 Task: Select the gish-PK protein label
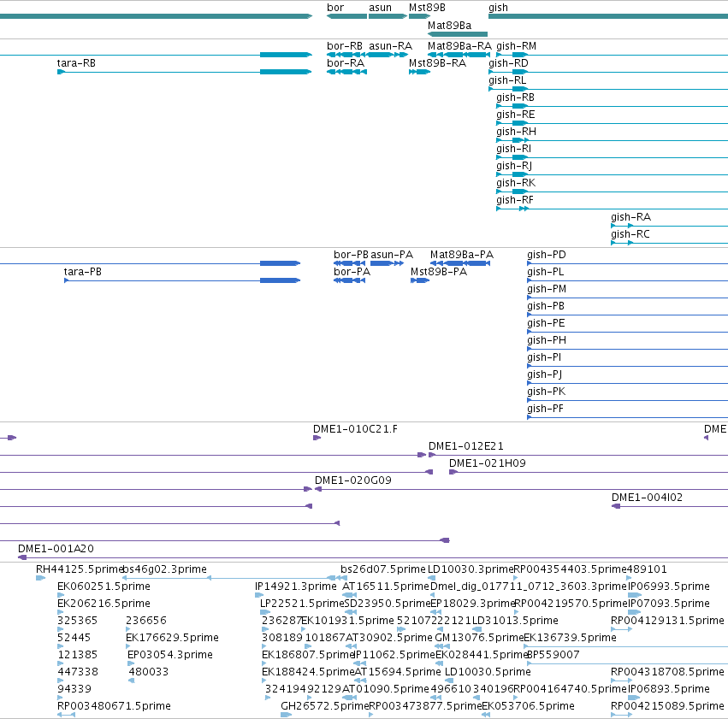546,392
